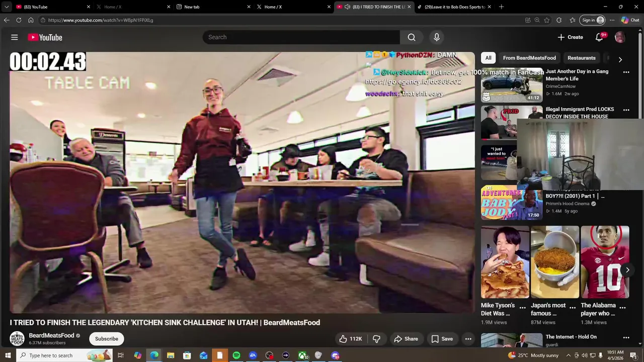This screenshot has width=644, height=362.
Task: Show the tab search dropdown
Action: (7, 7)
